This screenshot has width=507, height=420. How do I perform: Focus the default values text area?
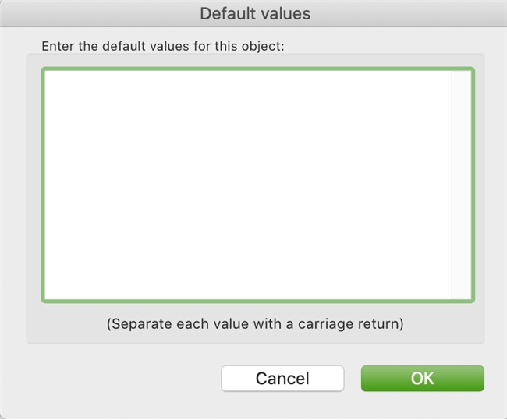tap(247, 185)
